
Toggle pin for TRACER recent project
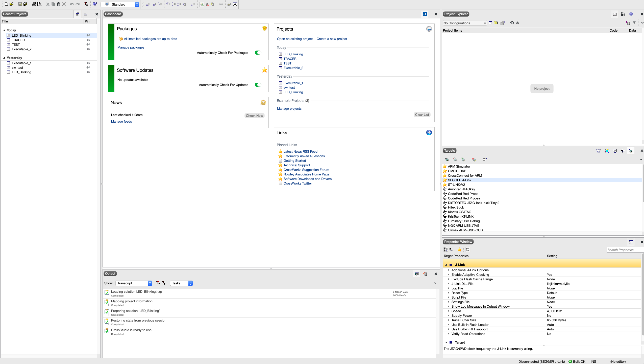88,40
